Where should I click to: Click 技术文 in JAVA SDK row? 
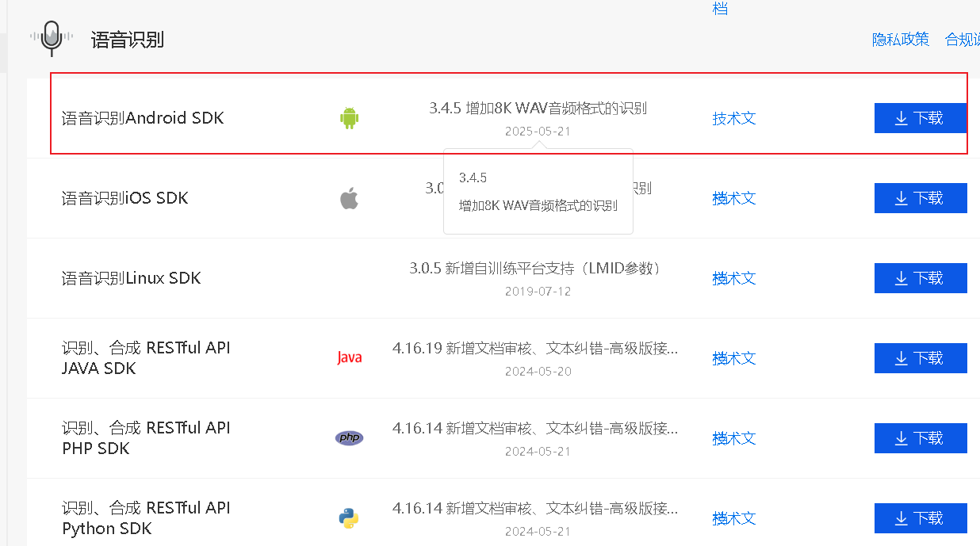(x=733, y=358)
